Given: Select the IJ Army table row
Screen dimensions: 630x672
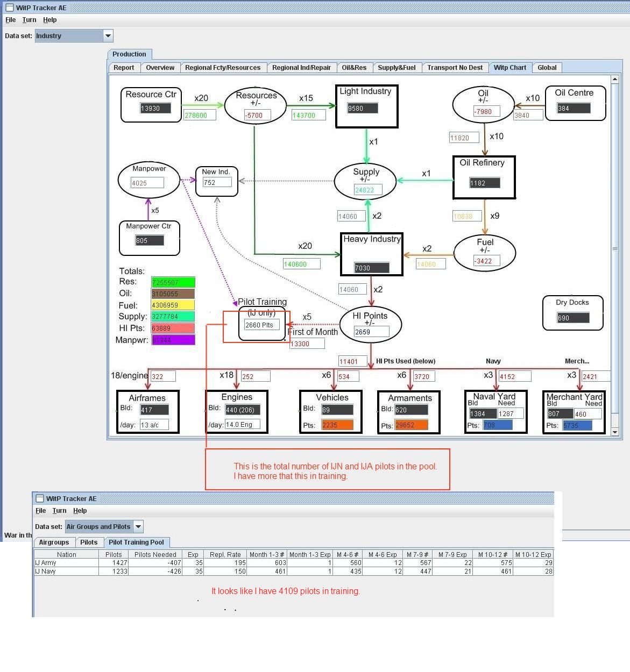Looking at the screenshot, I should coord(294,563).
